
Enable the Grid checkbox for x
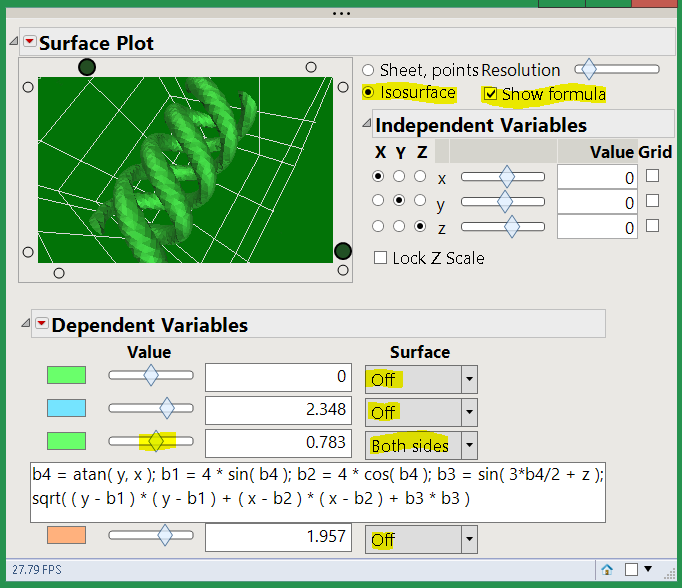click(652, 176)
